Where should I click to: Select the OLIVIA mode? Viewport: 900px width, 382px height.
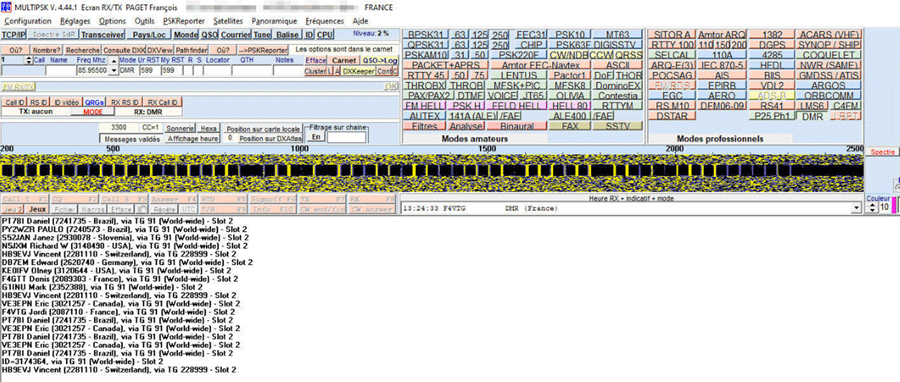(569, 95)
